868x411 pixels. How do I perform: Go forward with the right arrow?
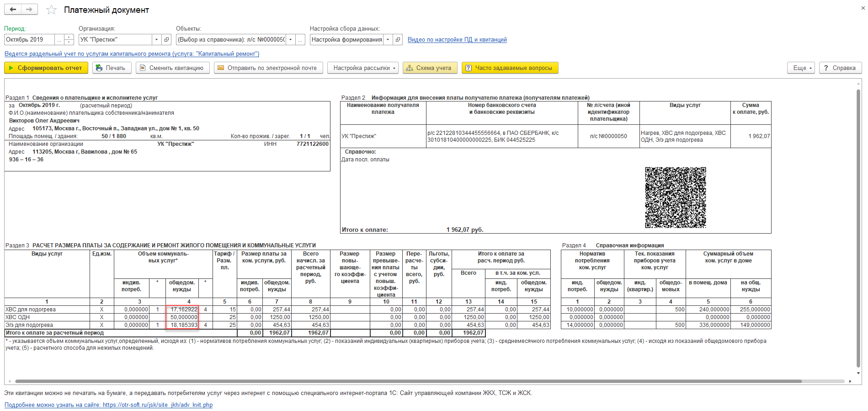(x=29, y=10)
